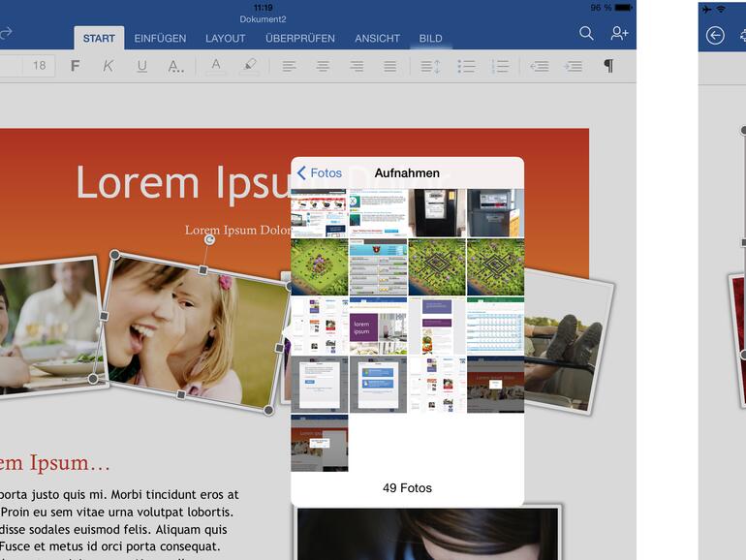746x560 pixels.
Task: Decrease the paragraph indent
Action: 540,66
